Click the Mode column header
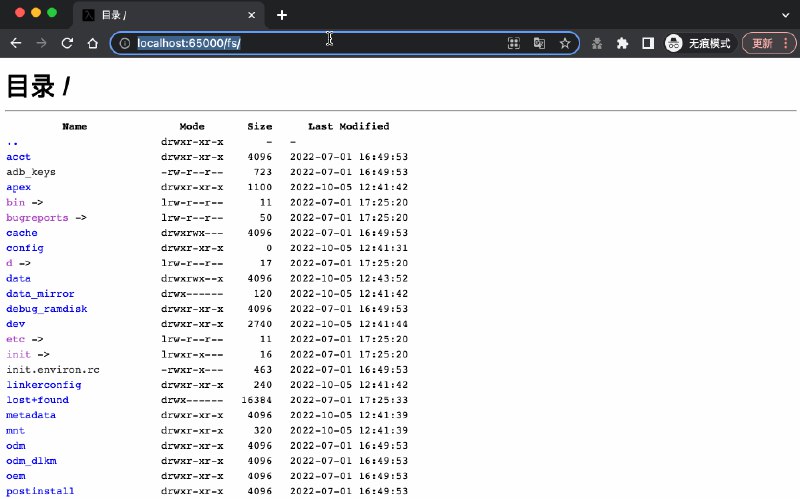This screenshot has width=800, height=499. [192, 127]
